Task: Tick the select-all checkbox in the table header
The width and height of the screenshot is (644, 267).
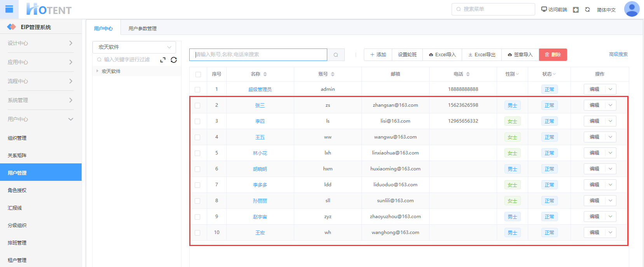Action: pyautogui.click(x=198, y=75)
